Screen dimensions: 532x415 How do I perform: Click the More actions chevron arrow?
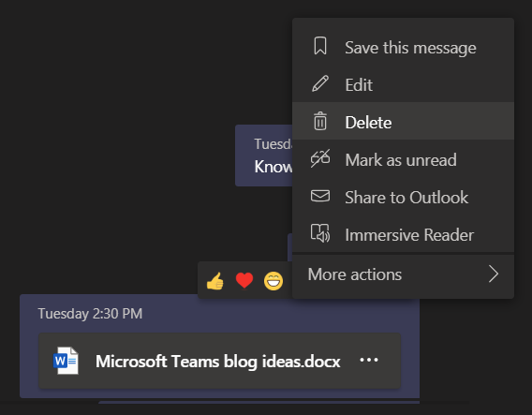click(494, 274)
